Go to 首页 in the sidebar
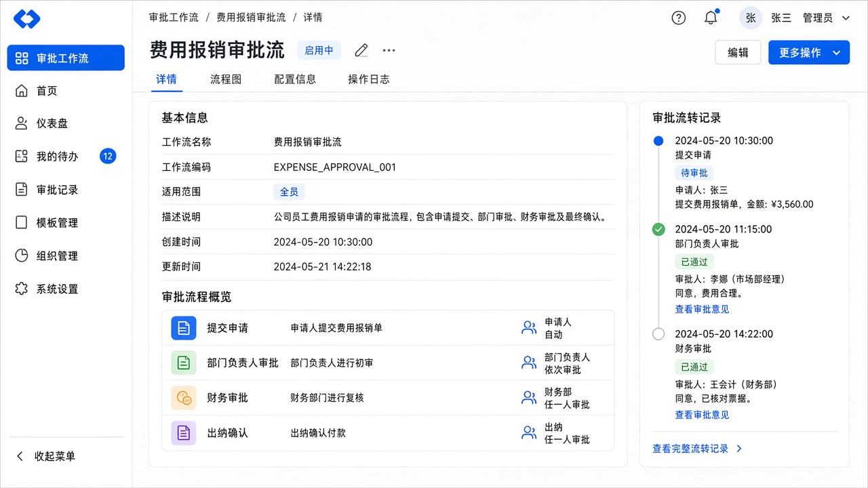The height and width of the screenshot is (488, 868). coord(66,91)
